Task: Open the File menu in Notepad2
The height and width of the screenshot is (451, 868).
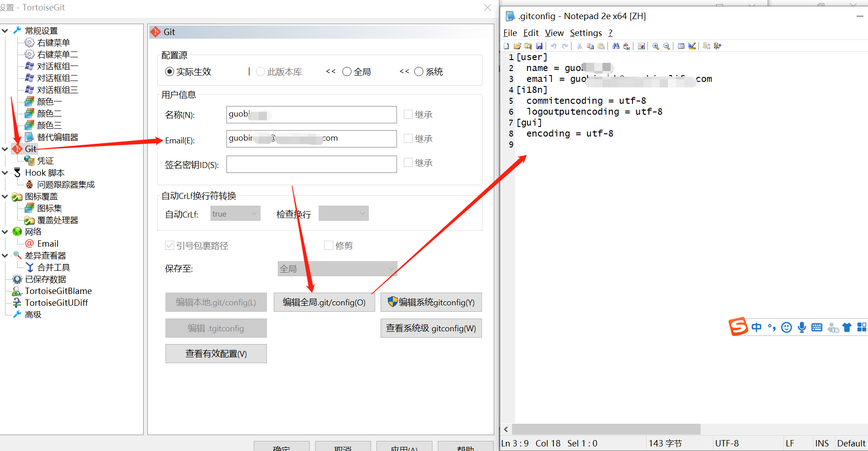Action: [x=510, y=33]
